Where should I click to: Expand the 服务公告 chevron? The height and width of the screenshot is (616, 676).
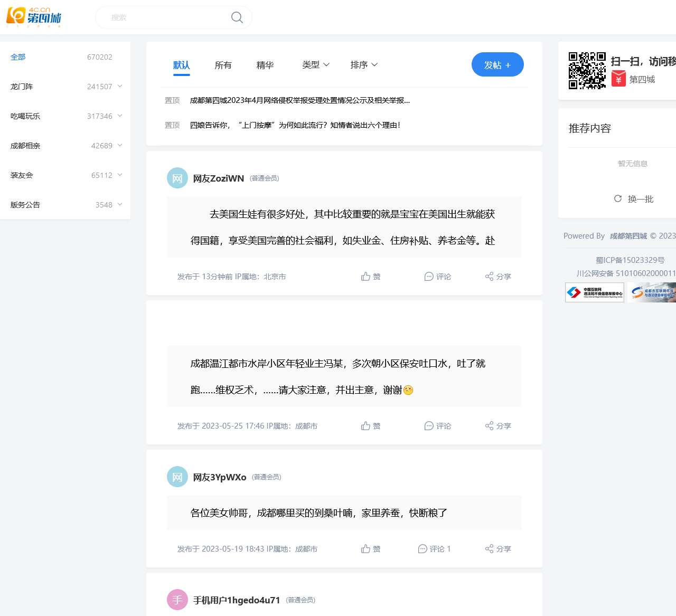point(120,204)
